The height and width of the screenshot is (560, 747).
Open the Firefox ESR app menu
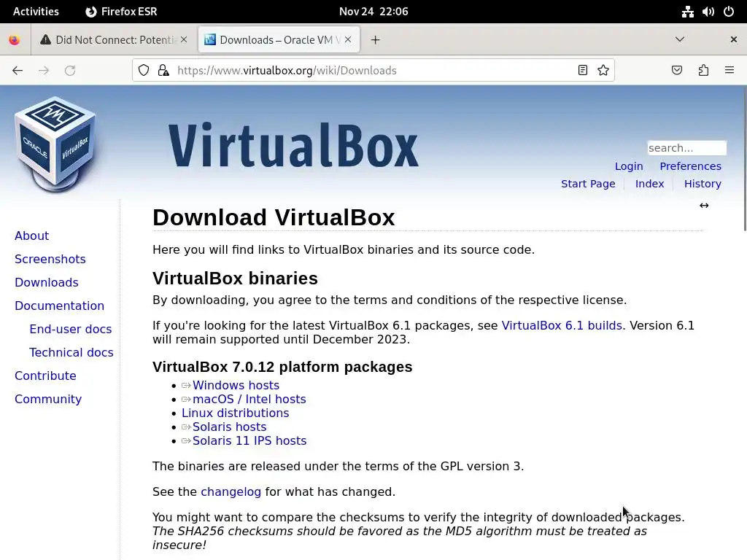[121, 12]
